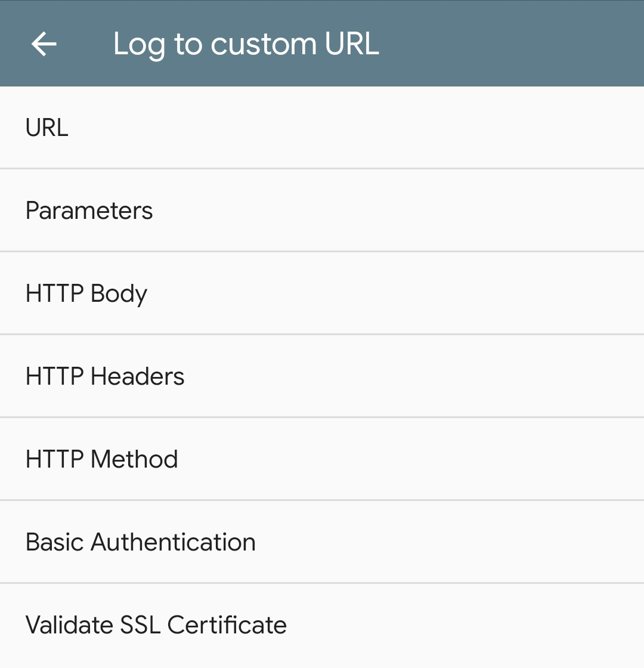
Task: Set up Basic Authentication credentials
Action: tap(322, 542)
